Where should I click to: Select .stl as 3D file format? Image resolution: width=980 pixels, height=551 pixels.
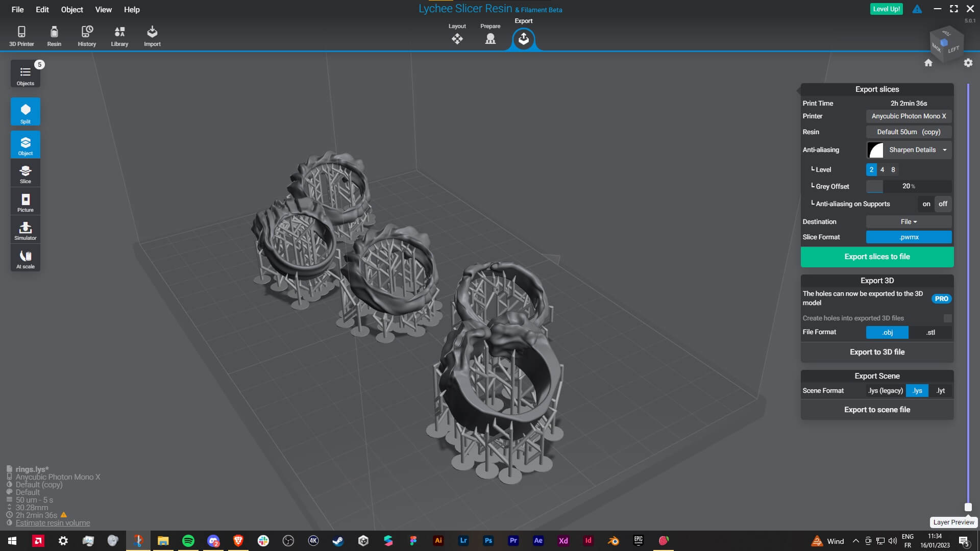point(930,332)
